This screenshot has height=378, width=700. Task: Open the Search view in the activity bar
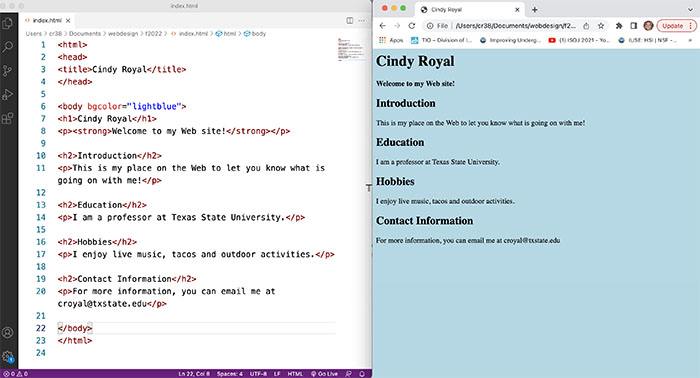point(8,46)
